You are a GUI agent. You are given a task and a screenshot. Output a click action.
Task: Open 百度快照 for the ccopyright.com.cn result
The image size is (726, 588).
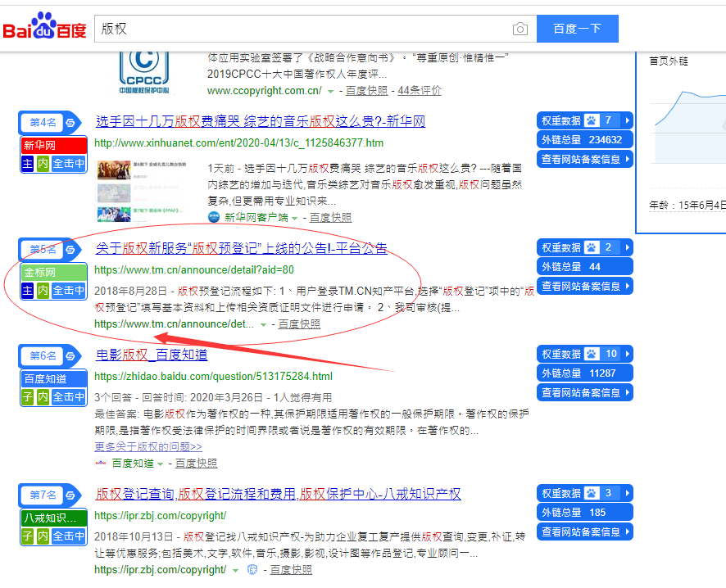(x=367, y=91)
